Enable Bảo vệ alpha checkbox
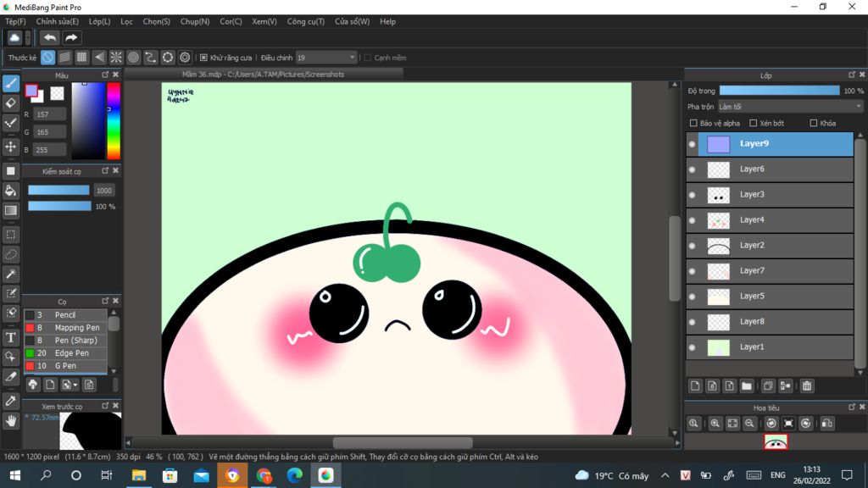Image resolution: width=868 pixels, height=488 pixels. click(x=693, y=123)
